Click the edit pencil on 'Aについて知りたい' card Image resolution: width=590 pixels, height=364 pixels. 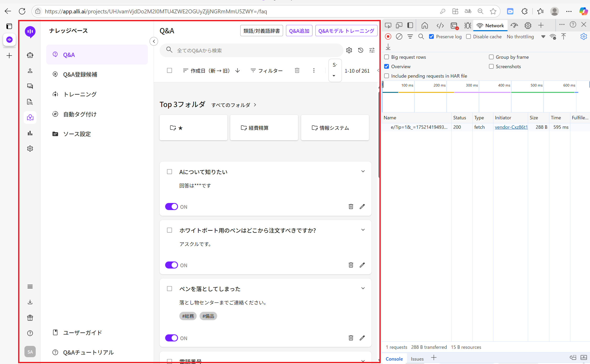pos(362,207)
